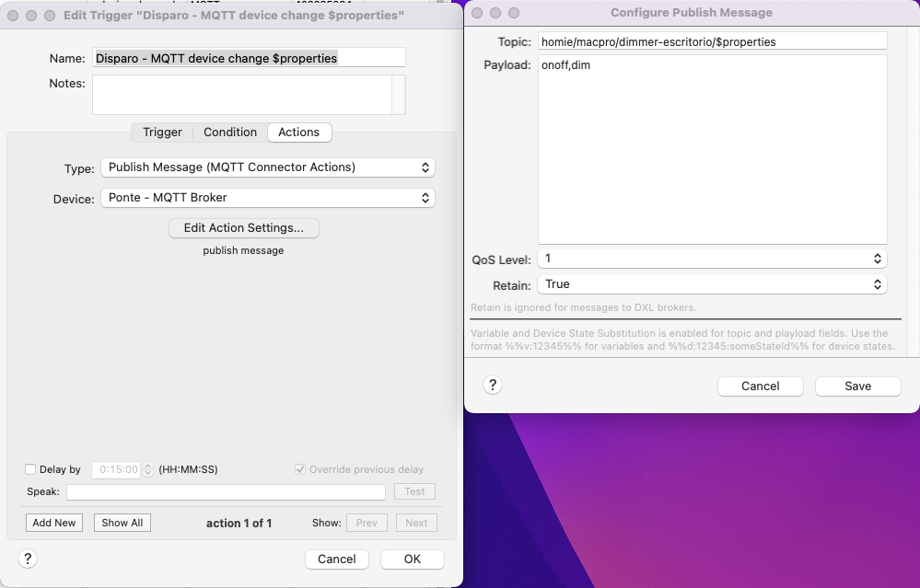Screen dimensions: 920x588
Task: Click the 'Retain is ignored' note text
Action: pyautogui.click(x=583, y=307)
